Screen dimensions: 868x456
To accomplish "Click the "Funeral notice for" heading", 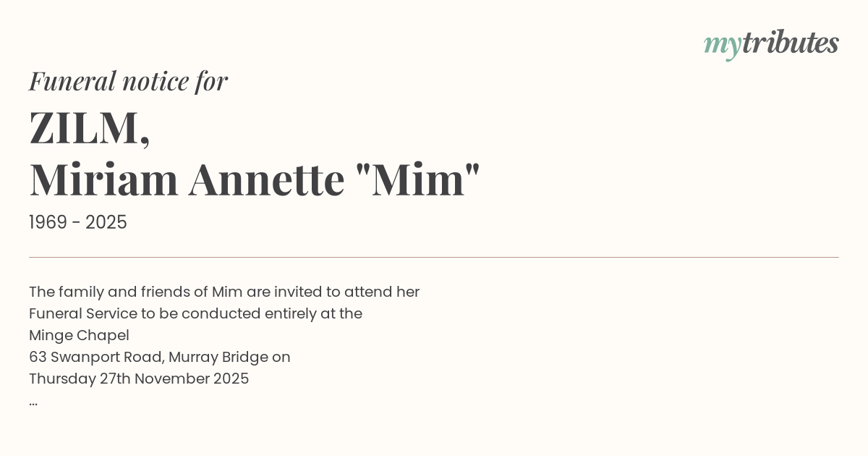I will [x=128, y=81].
